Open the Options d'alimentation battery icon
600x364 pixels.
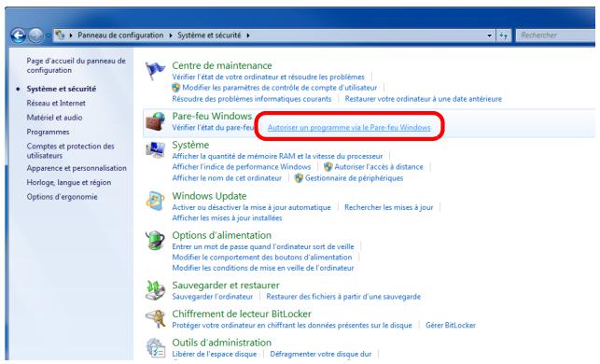[155, 241]
